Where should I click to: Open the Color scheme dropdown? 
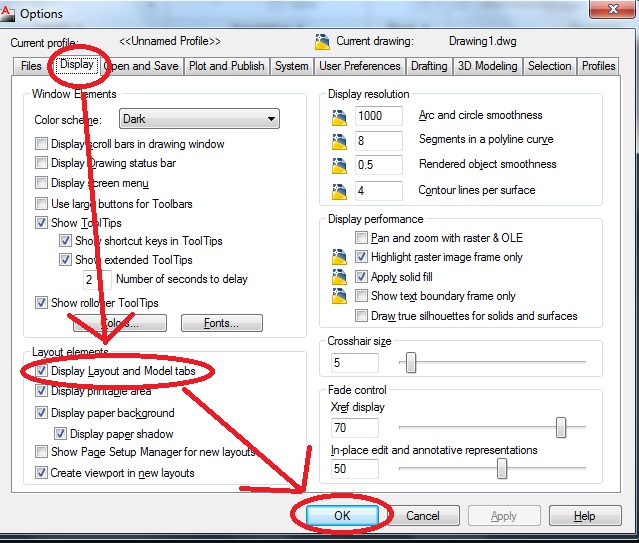point(199,119)
